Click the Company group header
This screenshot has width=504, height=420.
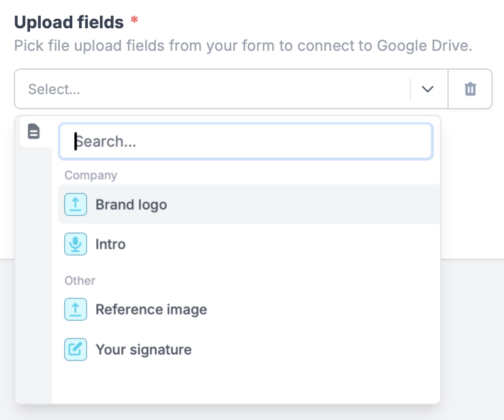[x=90, y=175]
